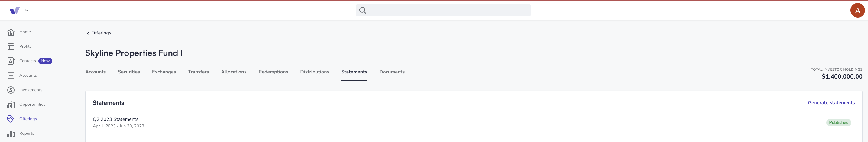Switch to the Redemptions tab

(x=273, y=72)
